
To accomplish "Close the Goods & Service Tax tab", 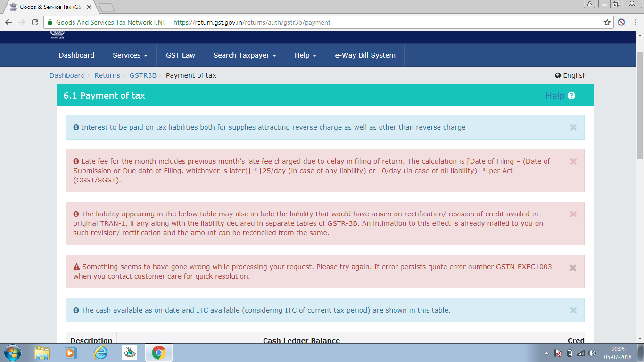I will [x=90, y=7].
